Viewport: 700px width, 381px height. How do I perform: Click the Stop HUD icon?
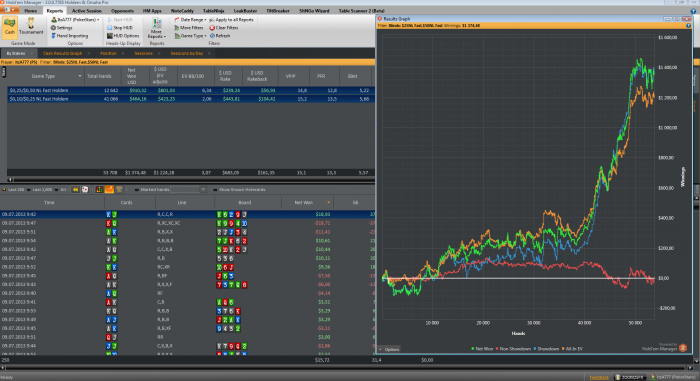pos(110,28)
